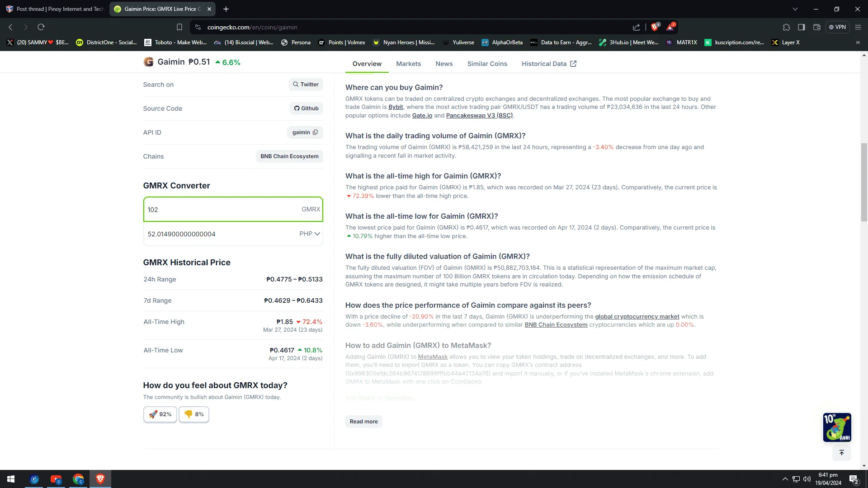Show more bookmarks chevron
This screenshot has width=868, height=488.
coord(858,42)
